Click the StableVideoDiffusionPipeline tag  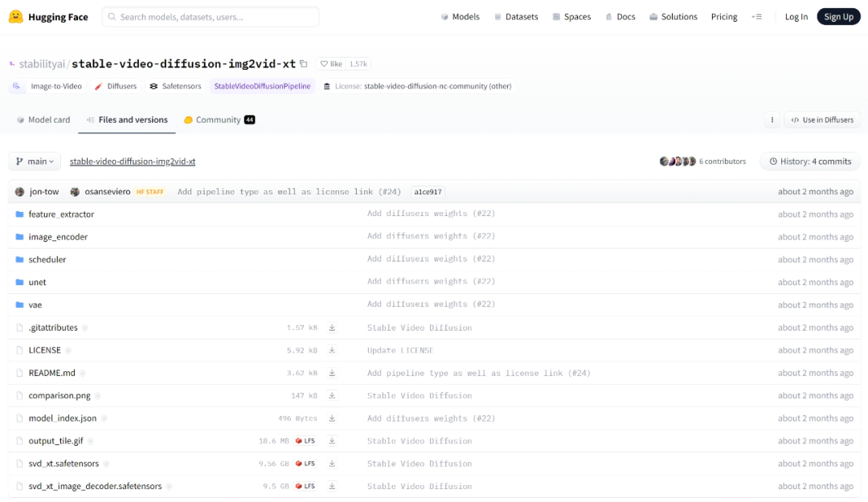click(x=262, y=86)
